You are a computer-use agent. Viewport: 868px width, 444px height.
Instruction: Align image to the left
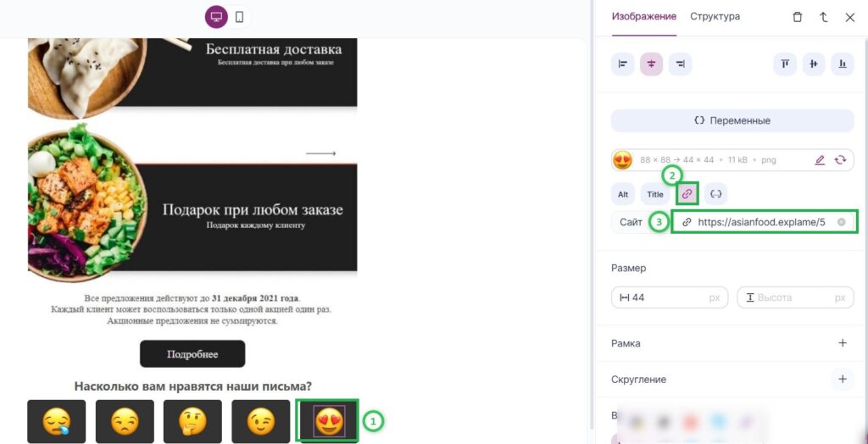623,64
